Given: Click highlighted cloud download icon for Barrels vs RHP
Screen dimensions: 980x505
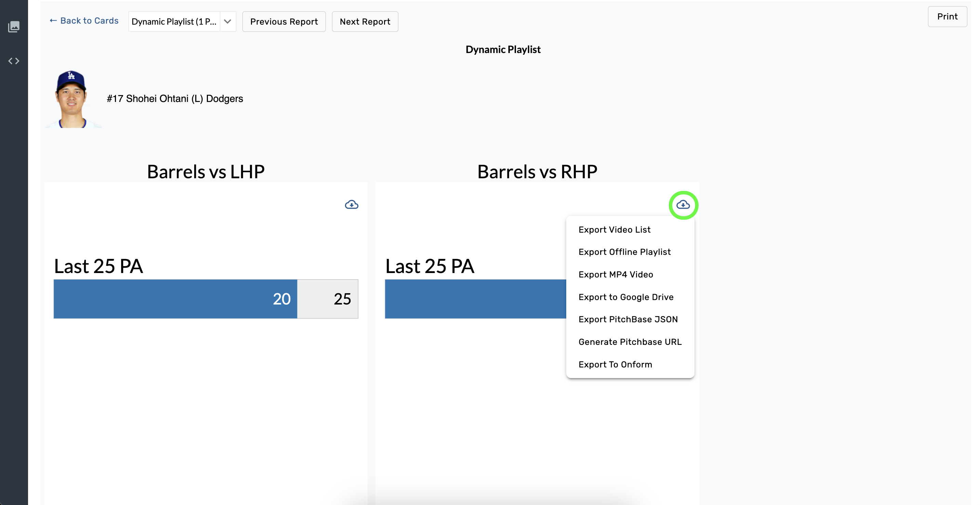Looking at the screenshot, I should pyautogui.click(x=683, y=205).
